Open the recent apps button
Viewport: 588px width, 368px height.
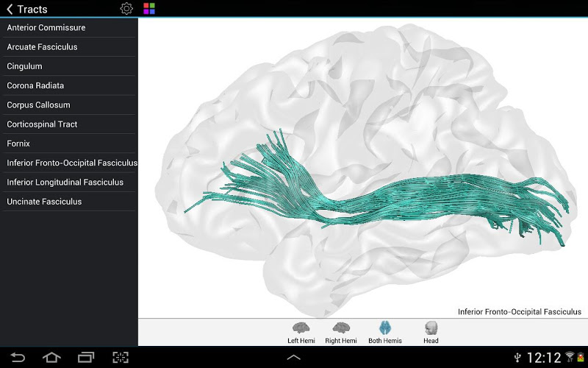86,358
